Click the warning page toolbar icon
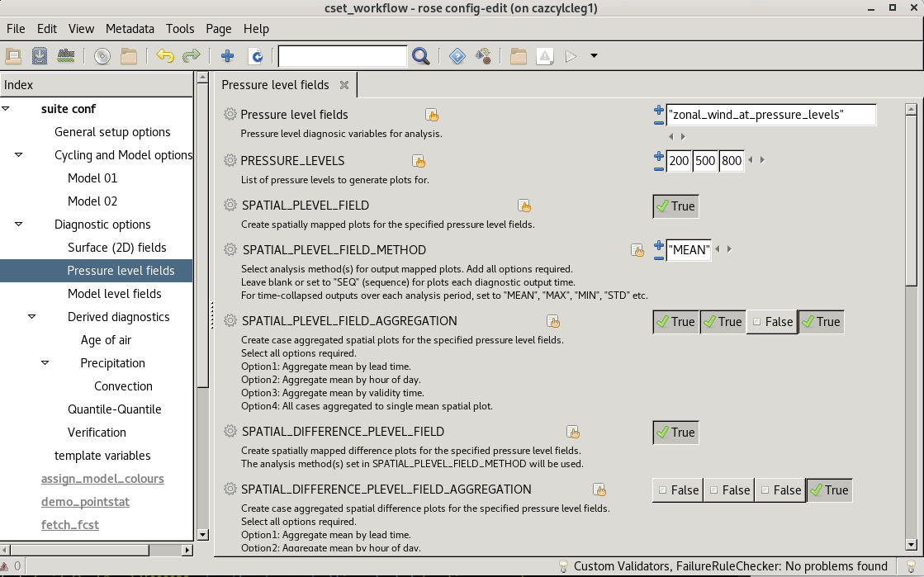This screenshot has width=924, height=577. pos(544,56)
